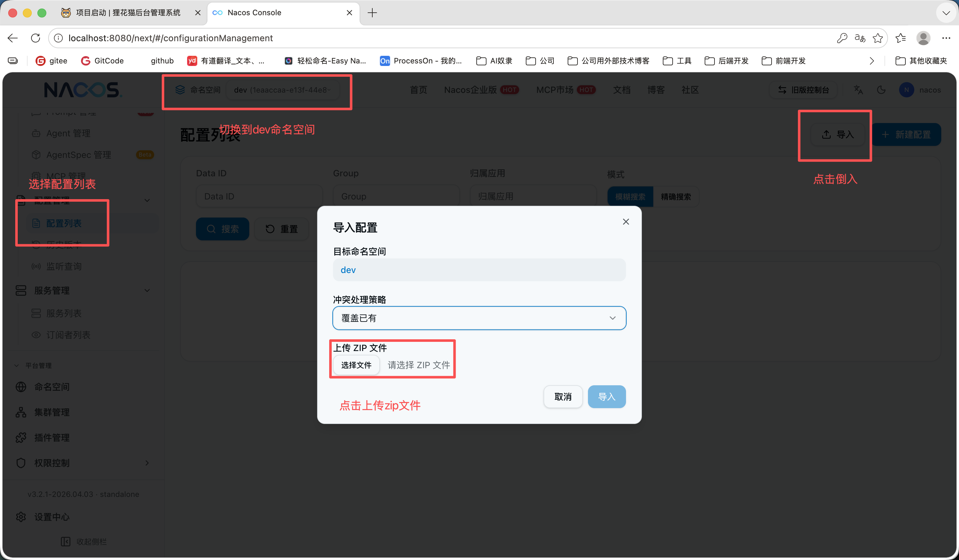The width and height of the screenshot is (959, 560).
Task: Click 收起侧栏 to collapse sidebar
Action: (84, 541)
